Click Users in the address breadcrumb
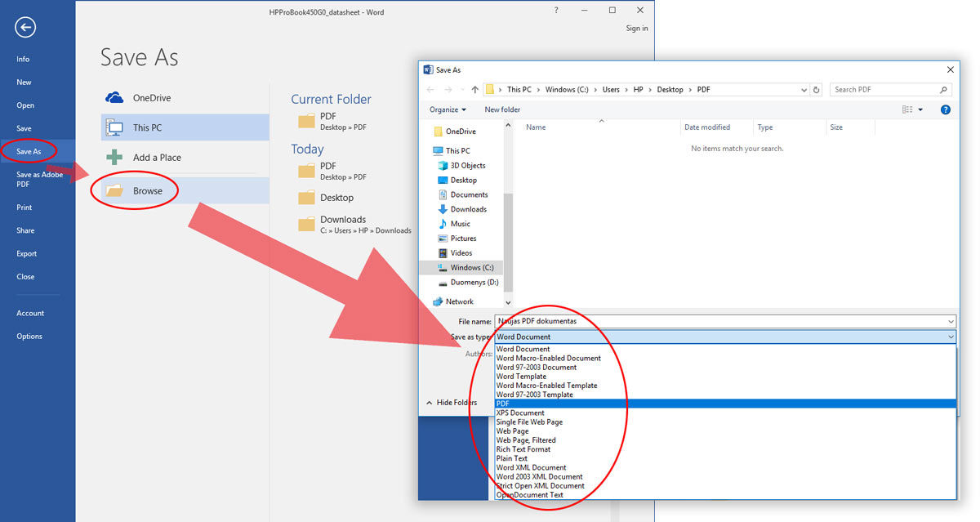The width and height of the screenshot is (980, 522). point(611,90)
